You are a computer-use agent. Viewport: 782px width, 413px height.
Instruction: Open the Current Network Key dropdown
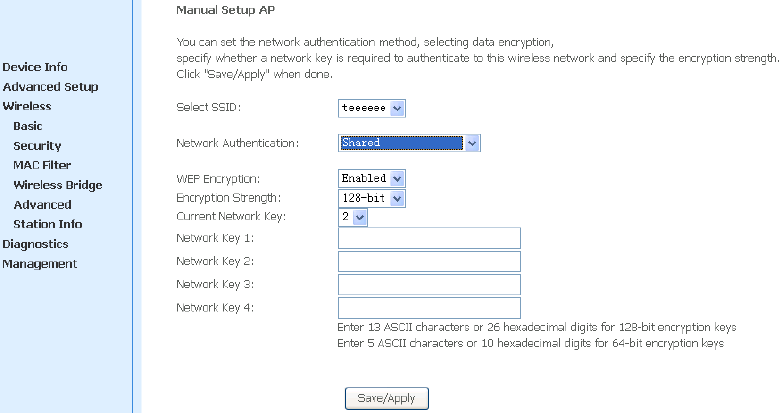(353, 217)
